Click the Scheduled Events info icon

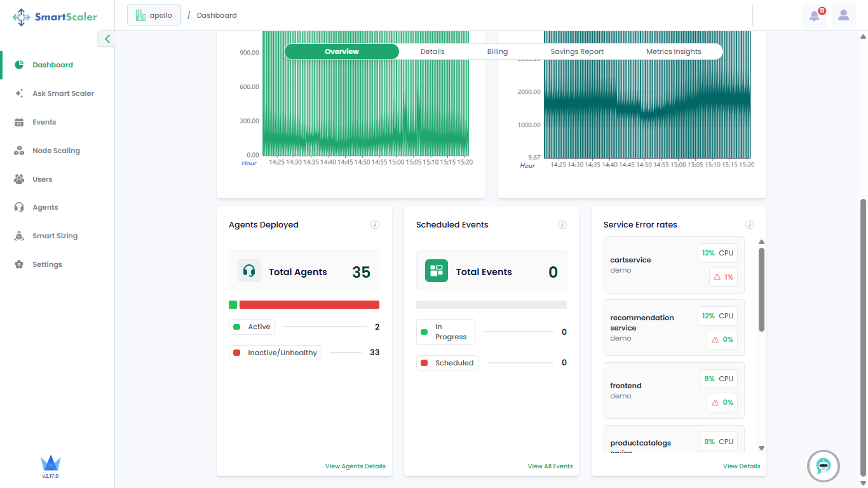click(562, 224)
